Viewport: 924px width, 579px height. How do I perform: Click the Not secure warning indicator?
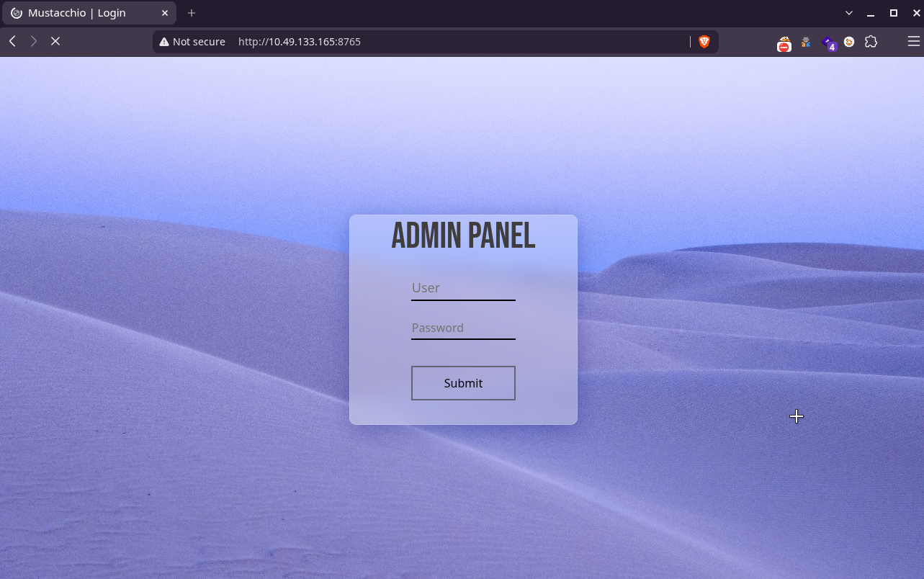tap(192, 42)
